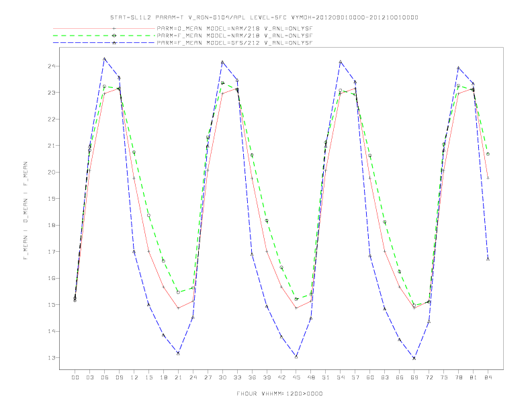
Task: Click x-axis tick label 81
Action: tap(474, 377)
